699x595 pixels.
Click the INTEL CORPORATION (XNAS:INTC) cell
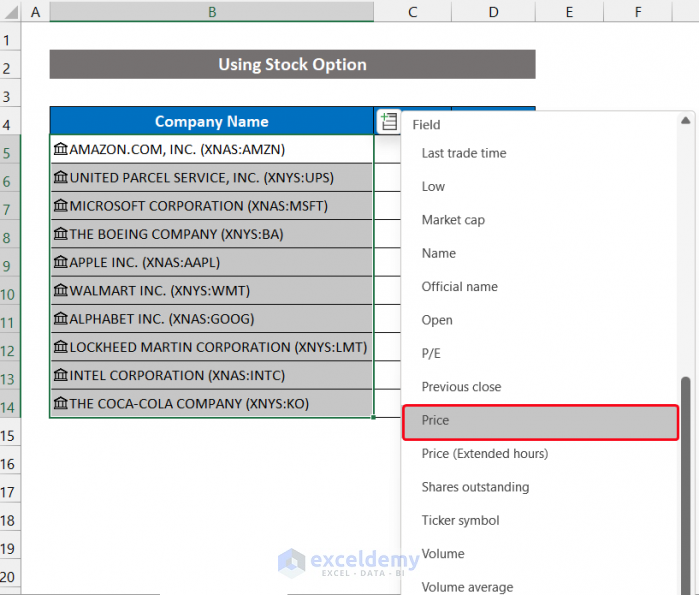(212, 375)
